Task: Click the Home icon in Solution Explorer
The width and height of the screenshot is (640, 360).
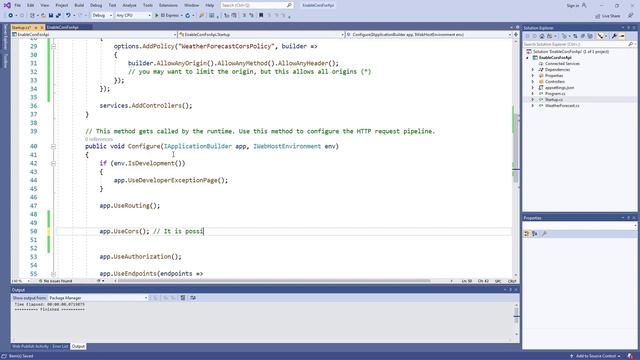Action: point(542,36)
